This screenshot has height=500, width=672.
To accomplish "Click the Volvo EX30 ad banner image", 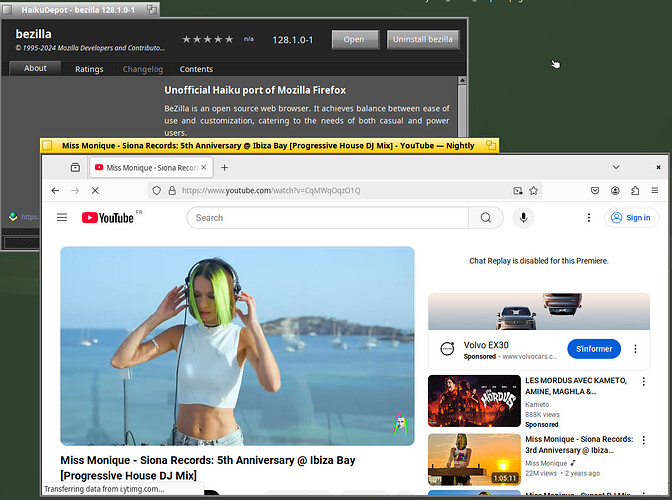I will coord(539,311).
